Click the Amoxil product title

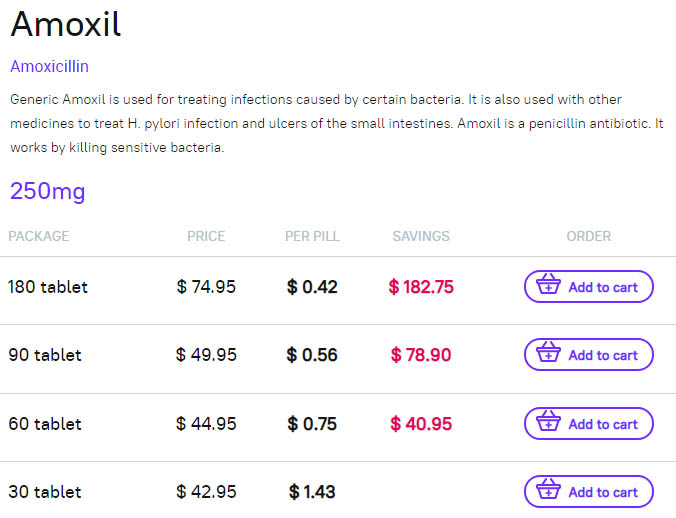[x=66, y=24]
